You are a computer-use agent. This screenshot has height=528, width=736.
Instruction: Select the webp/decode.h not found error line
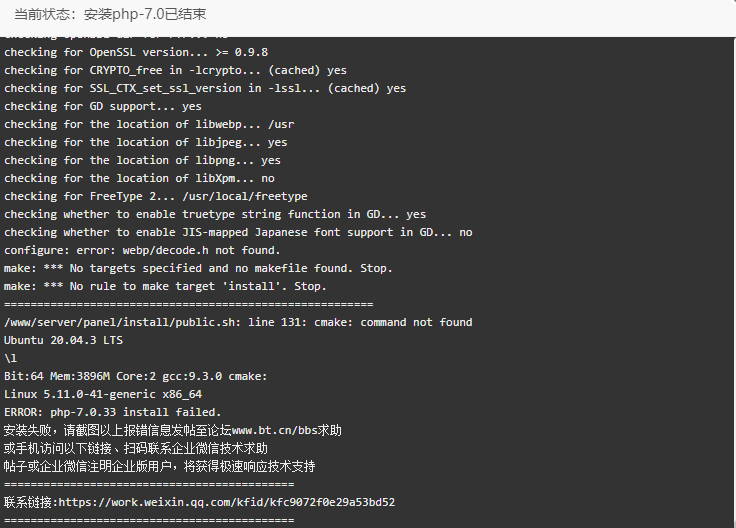[x=142, y=250]
